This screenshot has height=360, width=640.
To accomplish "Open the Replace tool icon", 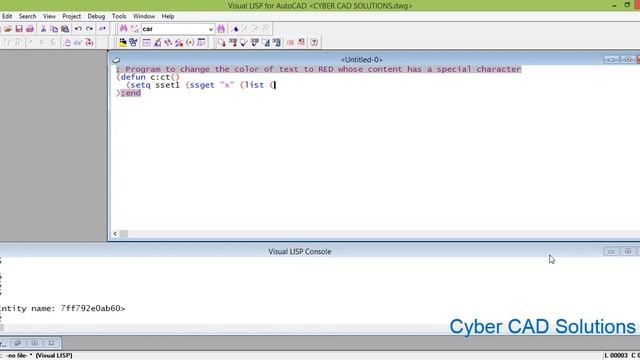I will pos(134,29).
